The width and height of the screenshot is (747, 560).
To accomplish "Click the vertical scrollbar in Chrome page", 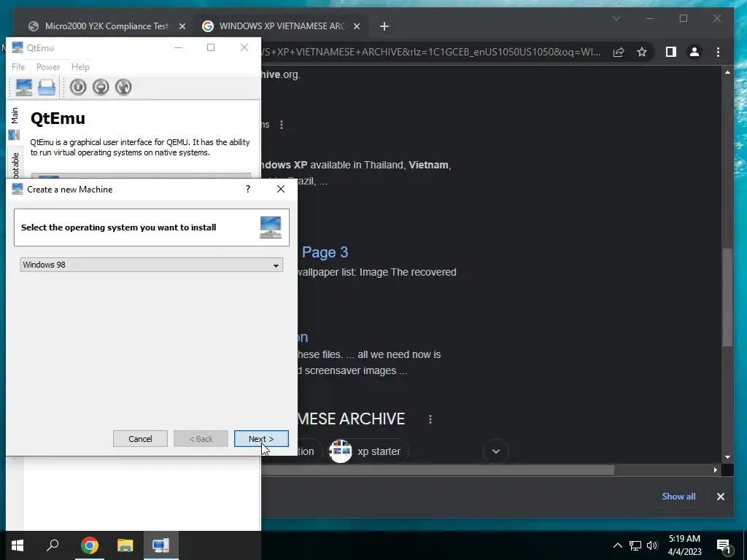I will pos(727,297).
